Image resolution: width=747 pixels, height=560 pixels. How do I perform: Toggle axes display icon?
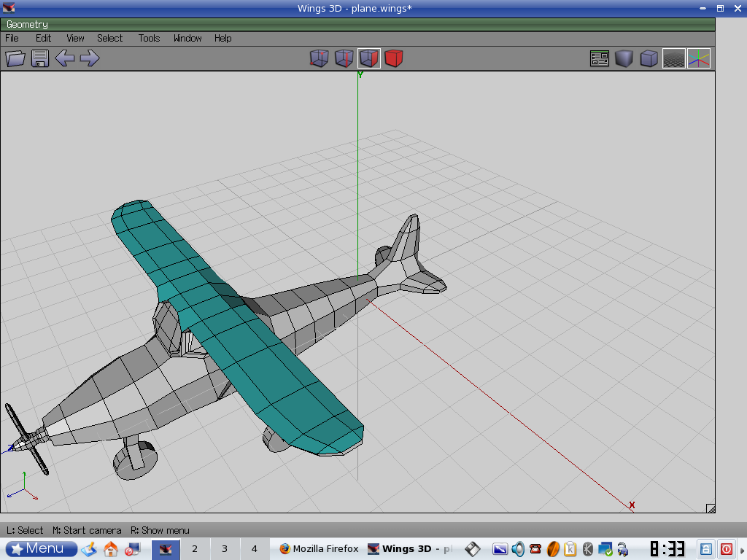pyautogui.click(x=698, y=58)
